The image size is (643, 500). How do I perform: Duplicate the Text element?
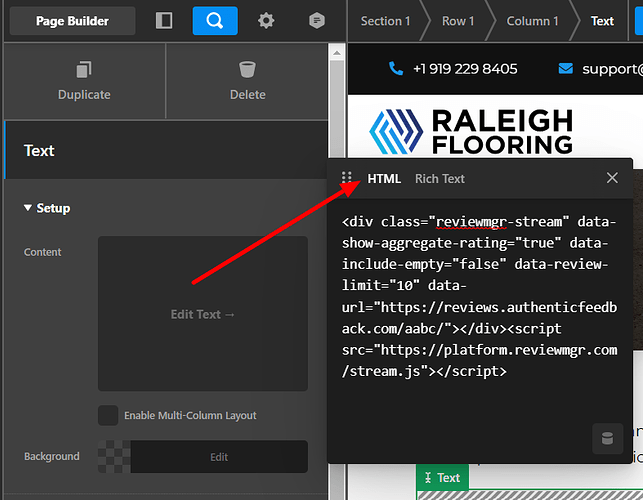pos(84,82)
